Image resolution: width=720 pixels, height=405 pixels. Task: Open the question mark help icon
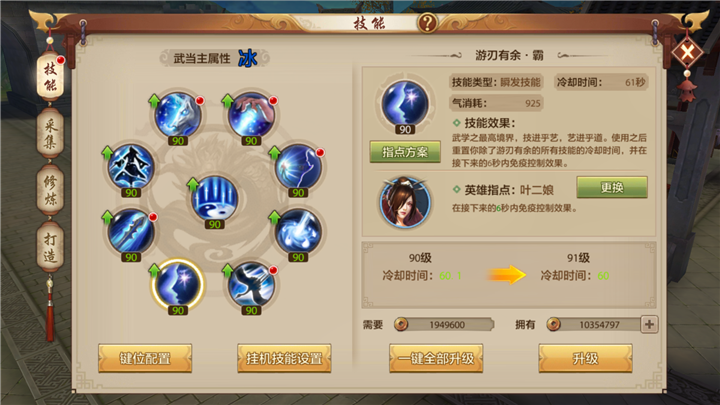click(427, 22)
